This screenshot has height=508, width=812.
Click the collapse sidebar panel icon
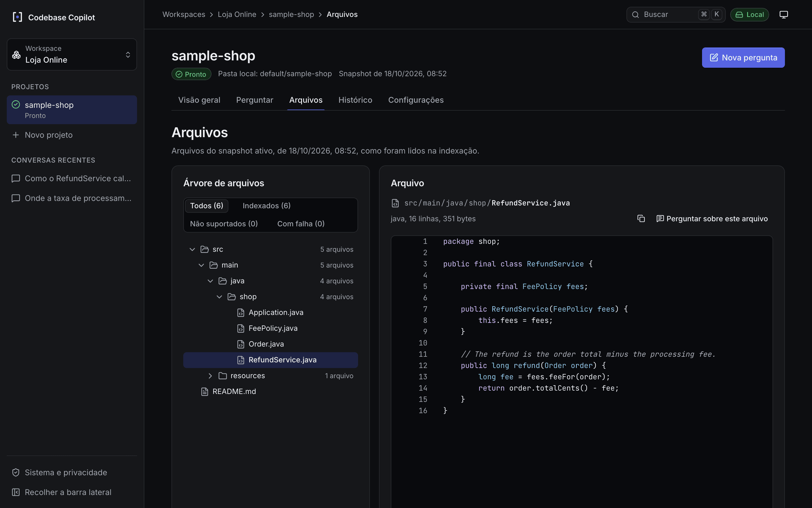click(x=16, y=492)
